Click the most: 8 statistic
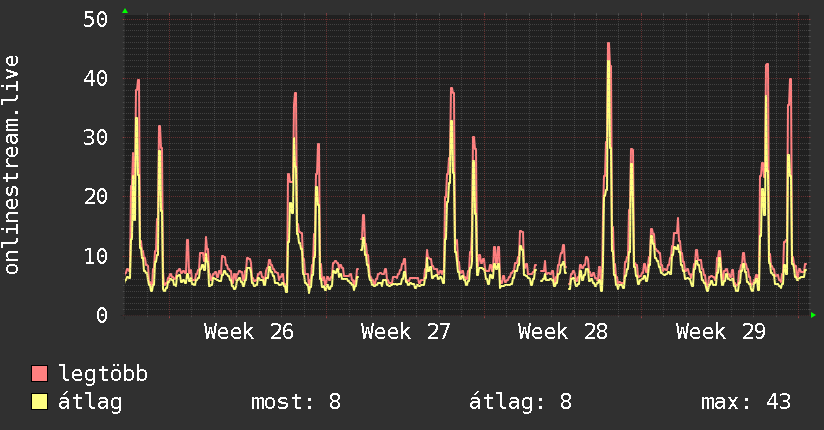This screenshot has width=824, height=430. click(296, 402)
